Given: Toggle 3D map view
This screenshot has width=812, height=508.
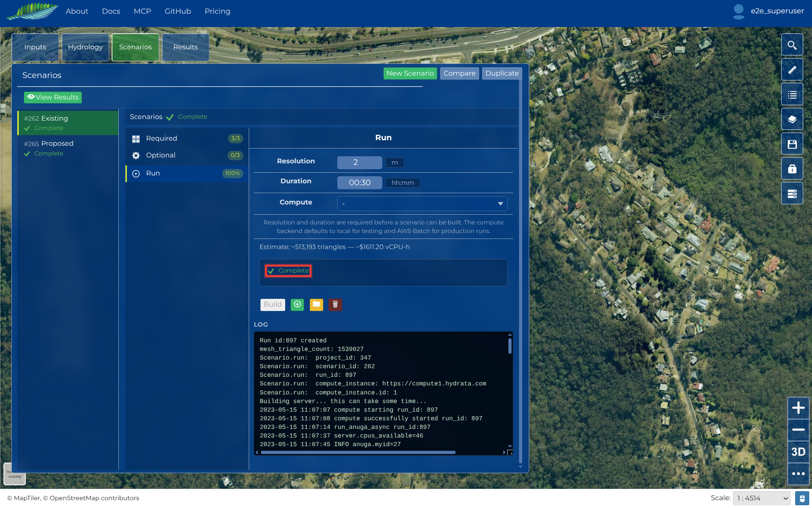Looking at the screenshot, I should 798,452.
